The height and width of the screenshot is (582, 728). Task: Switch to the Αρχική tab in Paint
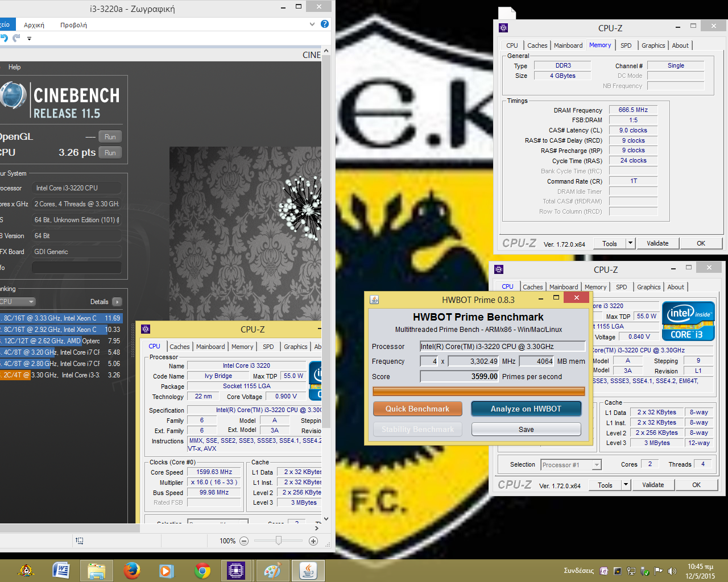click(34, 25)
